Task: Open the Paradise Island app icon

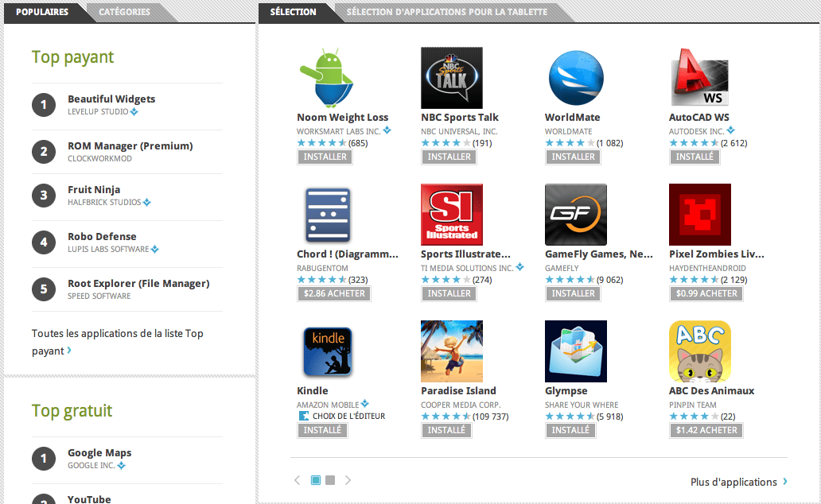Action: coord(452,351)
